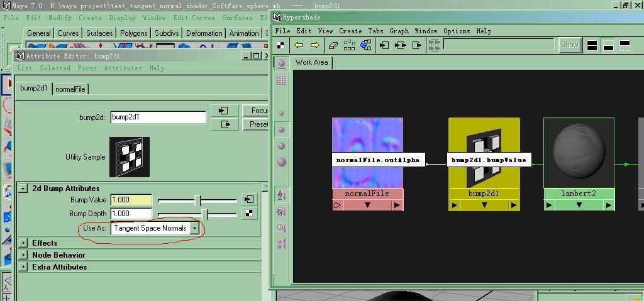
Task: Sort nodes by name with A-Z icon
Action: 282,195
